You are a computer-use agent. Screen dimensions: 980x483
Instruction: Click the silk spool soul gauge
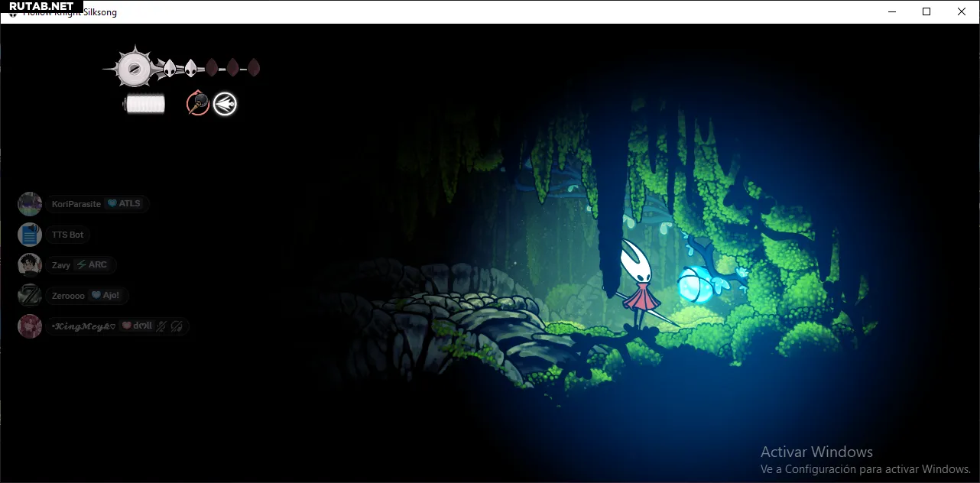coord(135,69)
